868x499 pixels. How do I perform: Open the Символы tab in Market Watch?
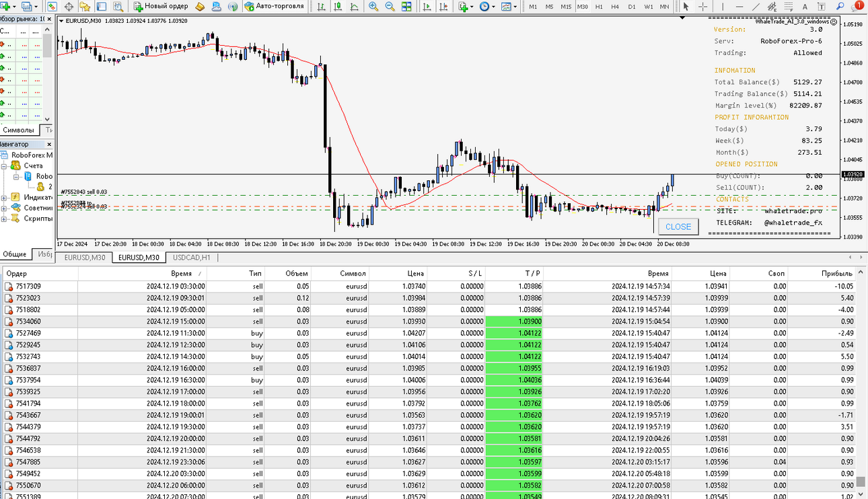(18, 130)
